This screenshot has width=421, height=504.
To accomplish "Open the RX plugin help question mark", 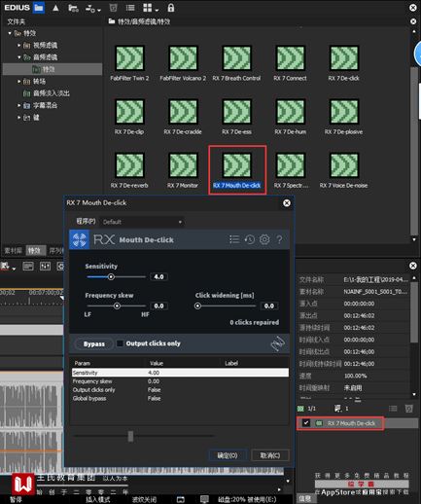I will click(279, 239).
